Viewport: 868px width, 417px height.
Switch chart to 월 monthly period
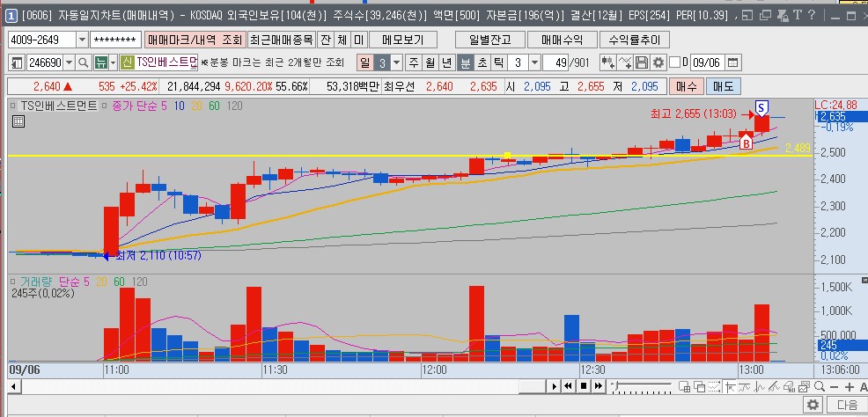430,62
